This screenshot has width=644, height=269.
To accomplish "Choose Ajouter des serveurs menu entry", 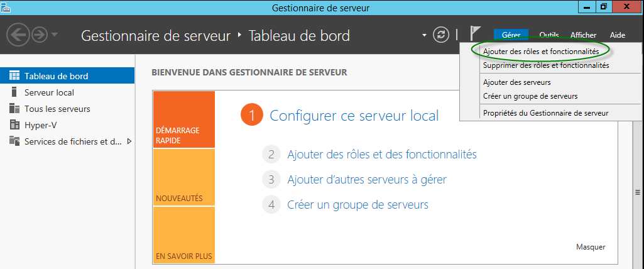I will click(x=517, y=82).
